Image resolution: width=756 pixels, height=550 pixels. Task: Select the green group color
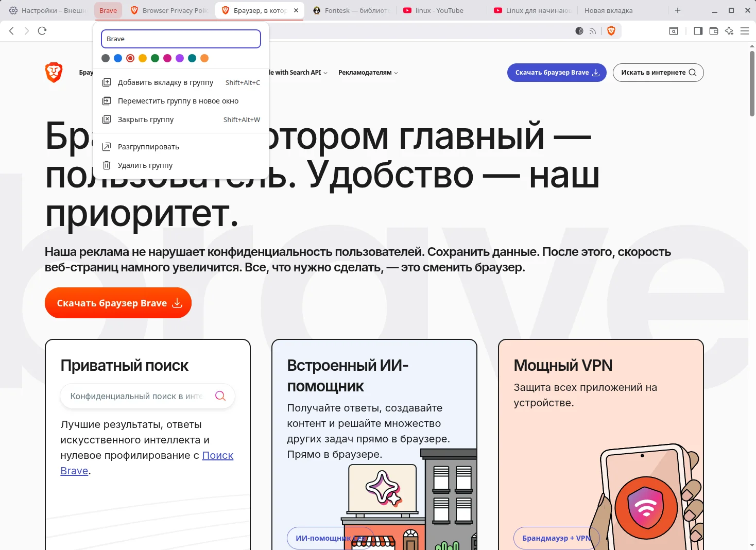(x=155, y=58)
